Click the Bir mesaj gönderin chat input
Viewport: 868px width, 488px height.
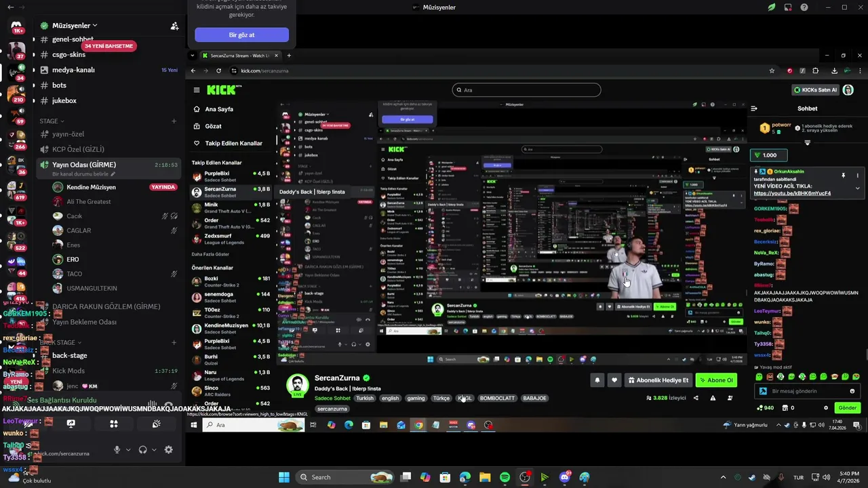807,391
